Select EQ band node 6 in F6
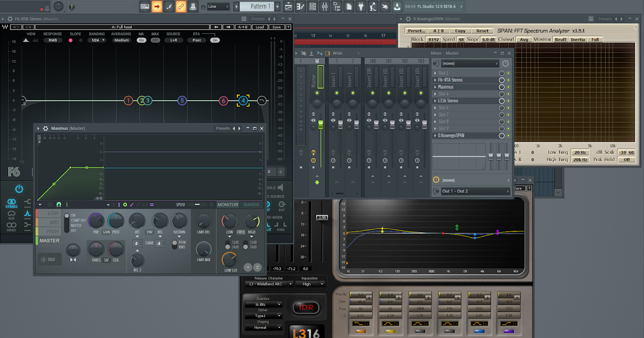 point(224,100)
